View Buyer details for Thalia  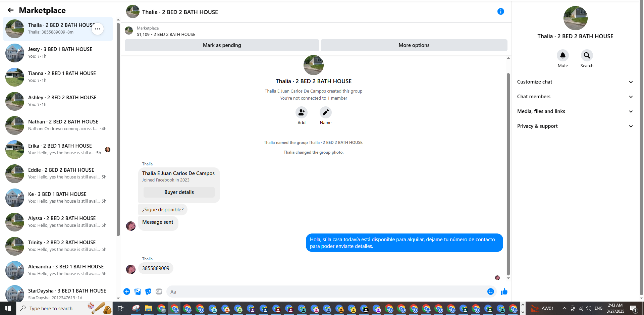coord(179,192)
